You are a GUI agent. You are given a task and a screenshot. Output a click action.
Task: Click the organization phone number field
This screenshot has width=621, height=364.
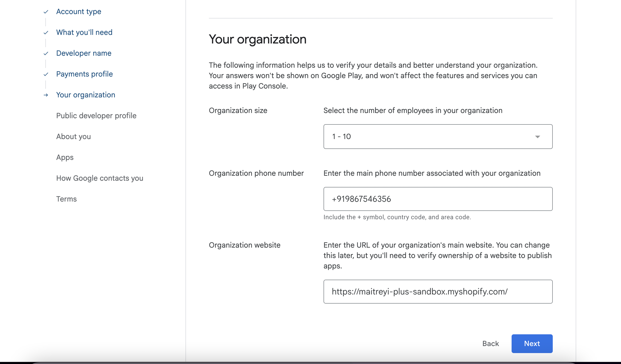click(x=438, y=199)
